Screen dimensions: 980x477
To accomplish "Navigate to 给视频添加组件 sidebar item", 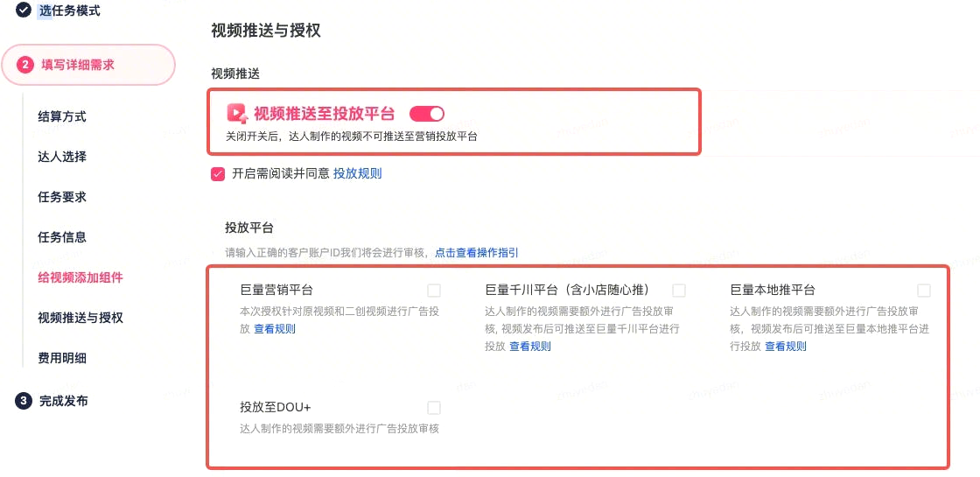I will click(x=80, y=277).
